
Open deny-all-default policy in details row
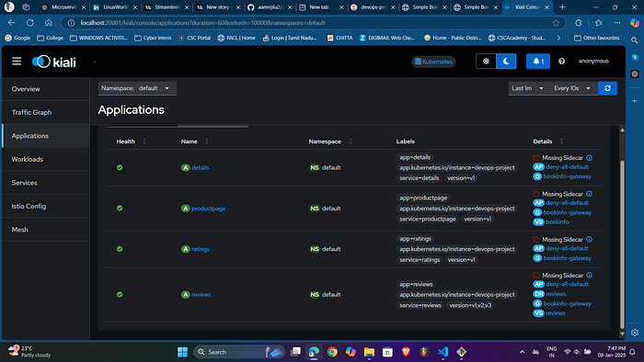coord(568,167)
